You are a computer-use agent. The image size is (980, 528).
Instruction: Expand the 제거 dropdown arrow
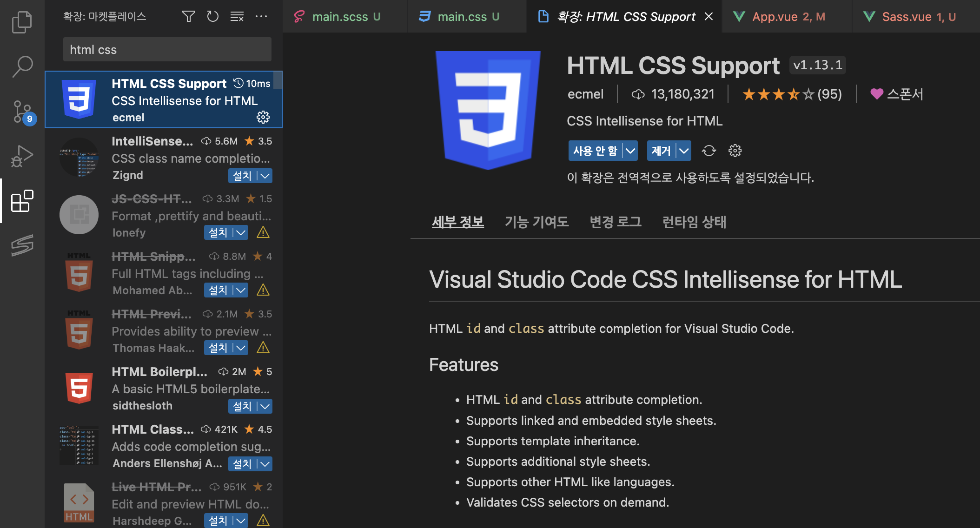[x=684, y=151]
